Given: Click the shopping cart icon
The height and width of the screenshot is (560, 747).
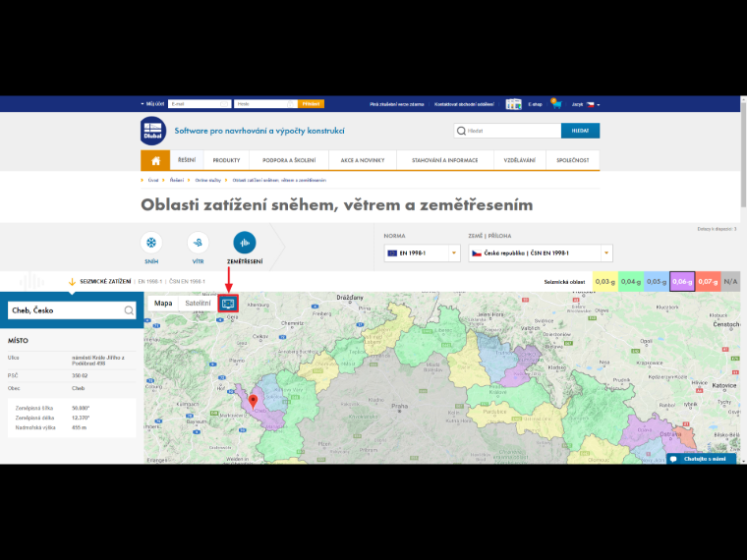Looking at the screenshot, I should tap(556, 104).
